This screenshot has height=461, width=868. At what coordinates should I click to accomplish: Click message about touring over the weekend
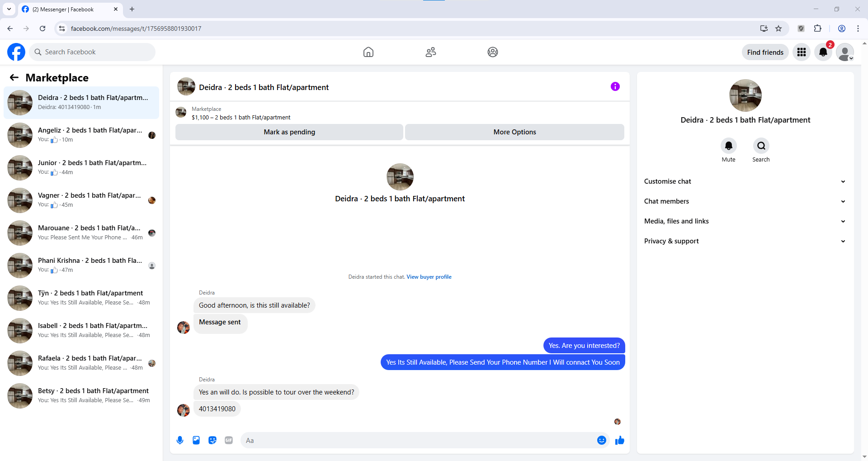point(277,392)
